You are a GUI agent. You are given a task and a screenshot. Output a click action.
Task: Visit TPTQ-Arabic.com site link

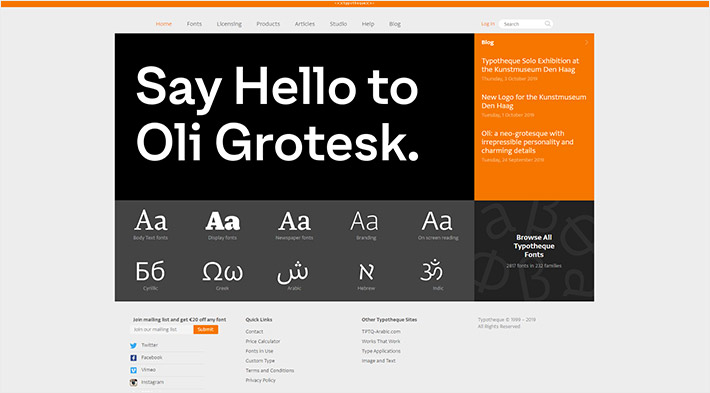[x=381, y=331]
